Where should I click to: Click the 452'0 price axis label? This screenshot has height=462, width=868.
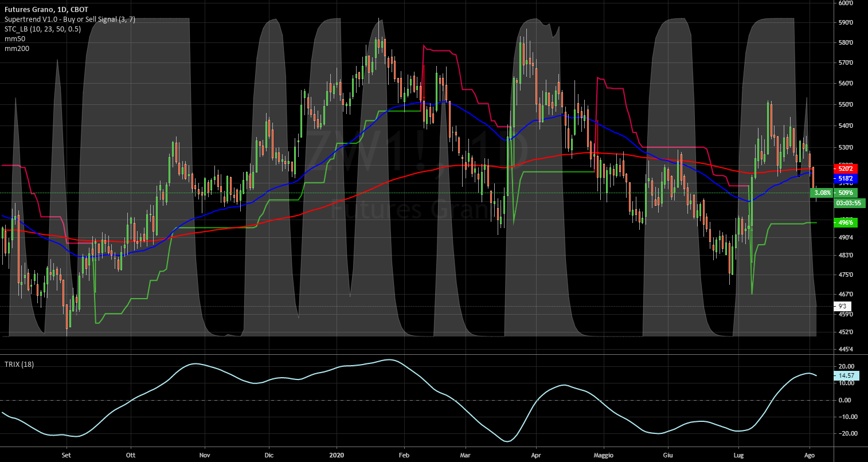[x=846, y=332]
